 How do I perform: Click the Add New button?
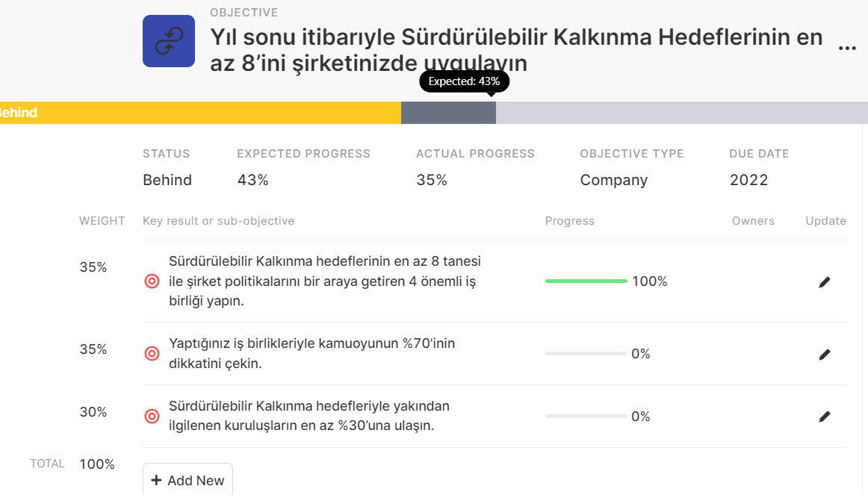(187, 479)
